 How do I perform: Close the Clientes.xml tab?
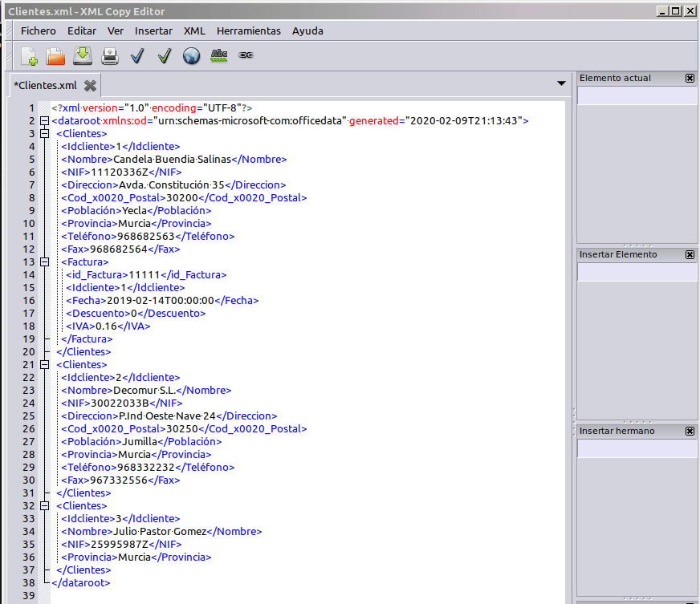click(90, 85)
